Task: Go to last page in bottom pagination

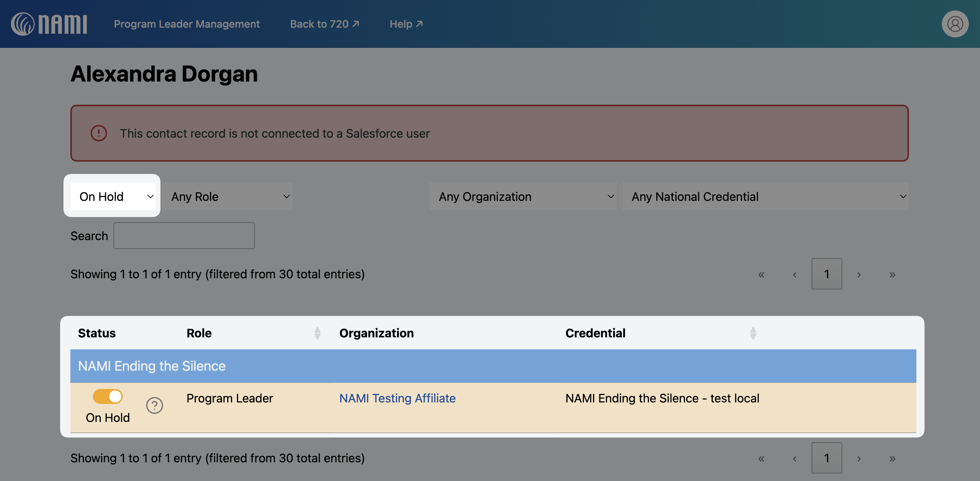Action: pos(892,458)
